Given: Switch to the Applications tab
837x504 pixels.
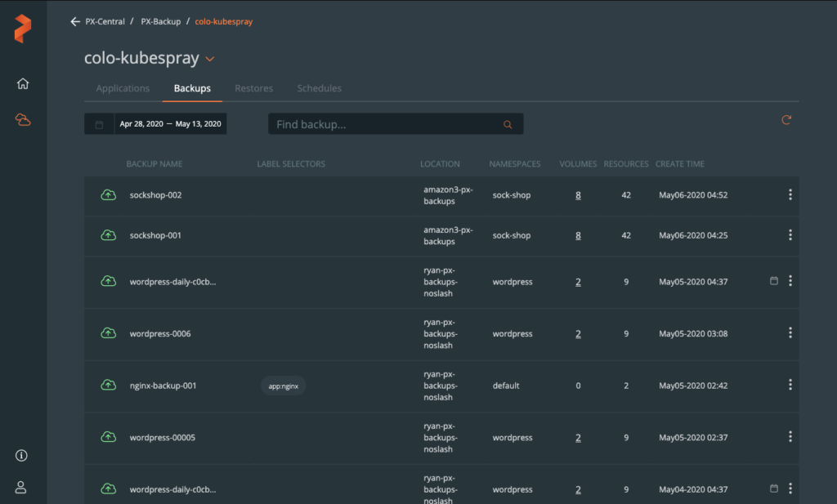Looking at the screenshot, I should click(x=123, y=88).
